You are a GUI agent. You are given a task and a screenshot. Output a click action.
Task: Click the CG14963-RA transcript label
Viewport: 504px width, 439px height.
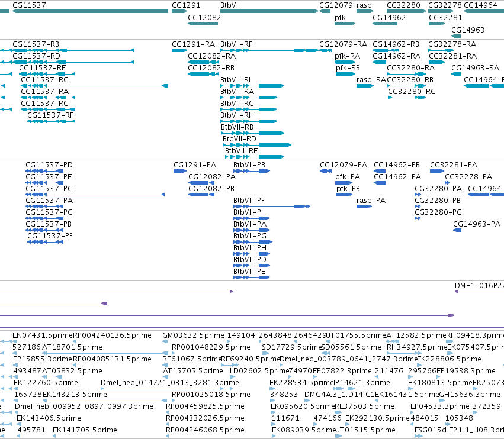pos(476,68)
